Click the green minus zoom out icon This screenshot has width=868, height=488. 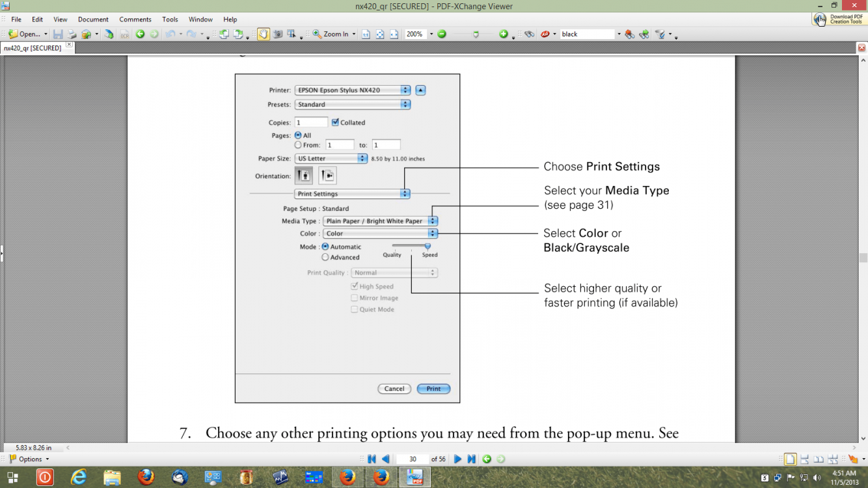(x=442, y=34)
